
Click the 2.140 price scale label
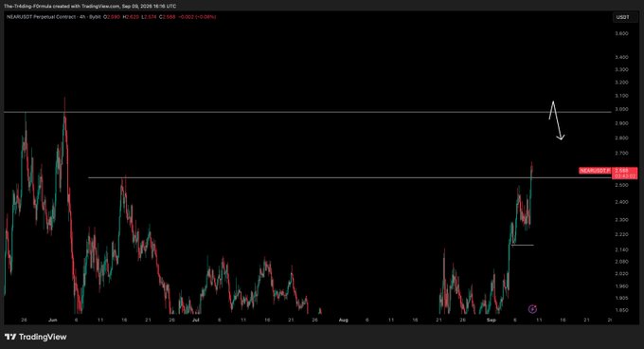(x=621, y=249)
